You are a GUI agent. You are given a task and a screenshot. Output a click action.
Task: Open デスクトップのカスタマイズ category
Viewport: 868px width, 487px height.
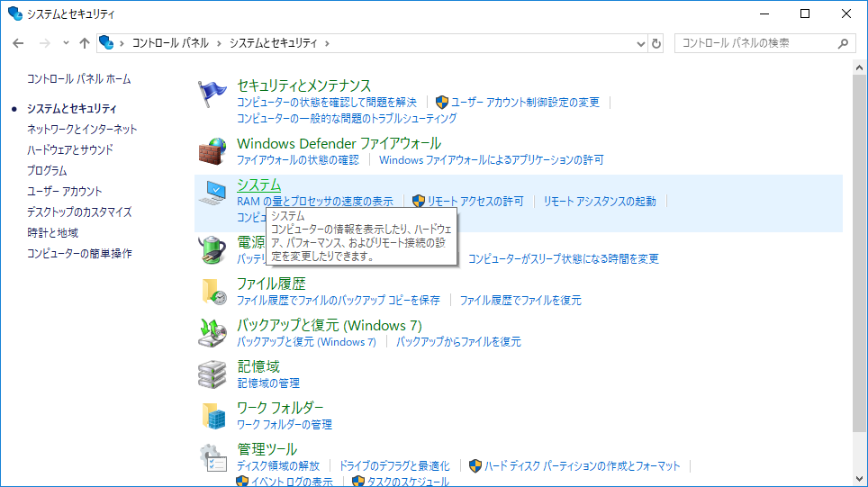79,212
